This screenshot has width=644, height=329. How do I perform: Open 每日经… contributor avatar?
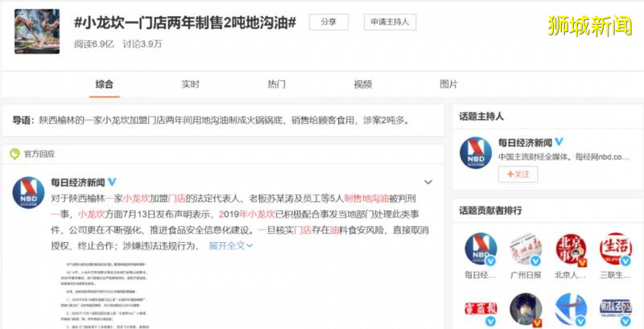click(x=481, y=249)
